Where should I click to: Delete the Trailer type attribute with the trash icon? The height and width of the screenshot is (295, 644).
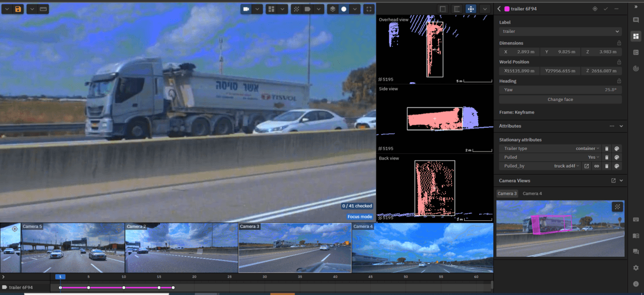(606, 148)
